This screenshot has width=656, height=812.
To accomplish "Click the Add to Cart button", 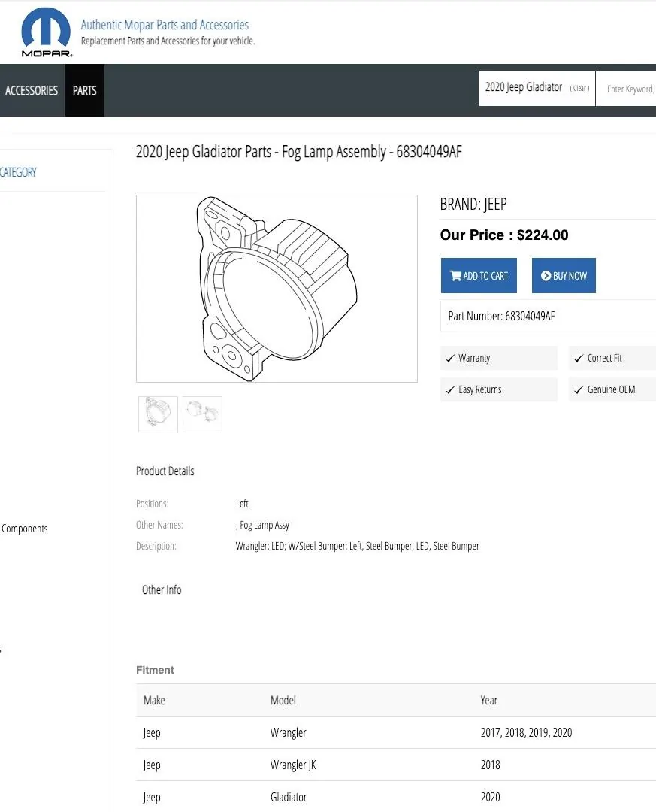I will [x=479, y=275].
